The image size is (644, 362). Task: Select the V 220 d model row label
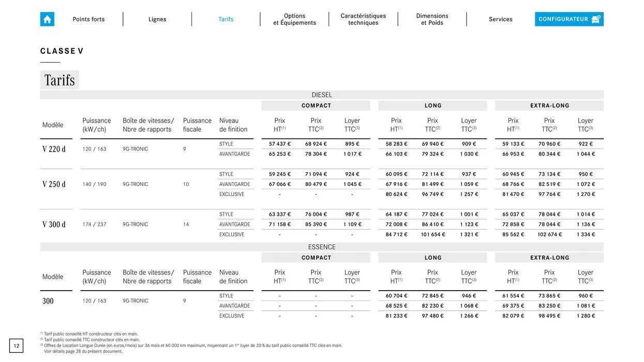tap(54, 149)
